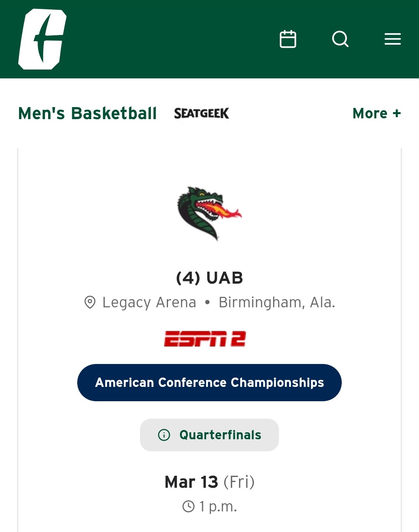Click the location pin icon

tap(90, 302)
